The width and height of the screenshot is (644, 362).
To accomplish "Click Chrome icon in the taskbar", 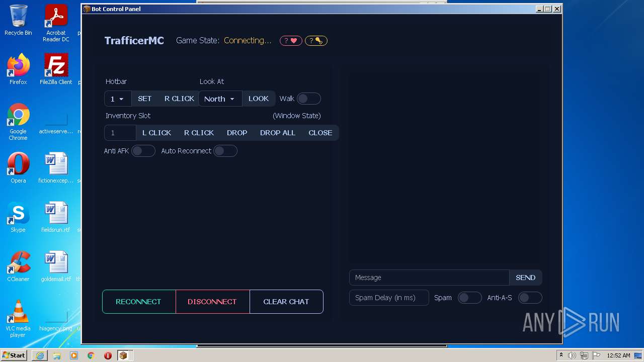I will point(91,355).
